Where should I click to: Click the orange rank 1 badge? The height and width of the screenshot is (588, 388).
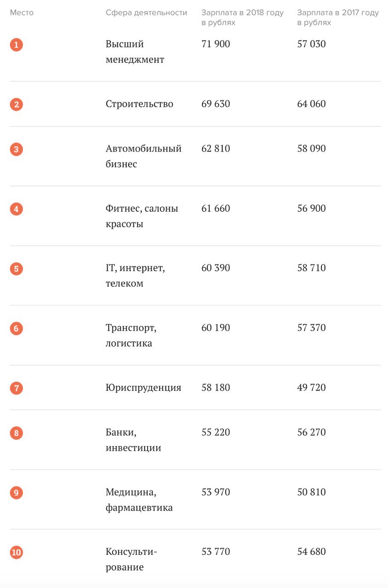pos(16,45)
